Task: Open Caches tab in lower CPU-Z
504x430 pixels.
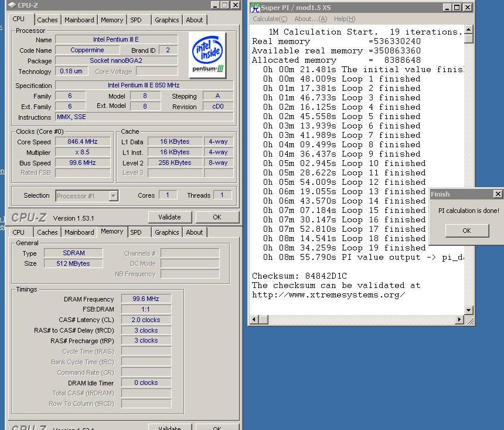Action: coord(47,232)
